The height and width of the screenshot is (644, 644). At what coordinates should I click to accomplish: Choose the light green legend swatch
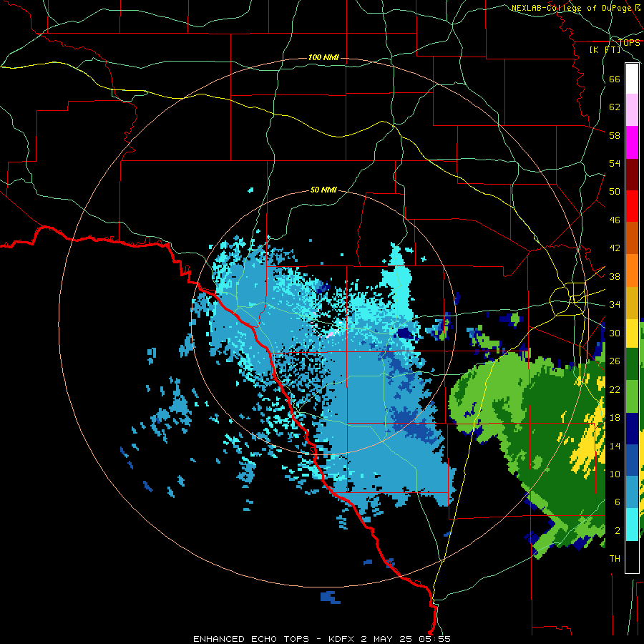[x=632, y=396]
